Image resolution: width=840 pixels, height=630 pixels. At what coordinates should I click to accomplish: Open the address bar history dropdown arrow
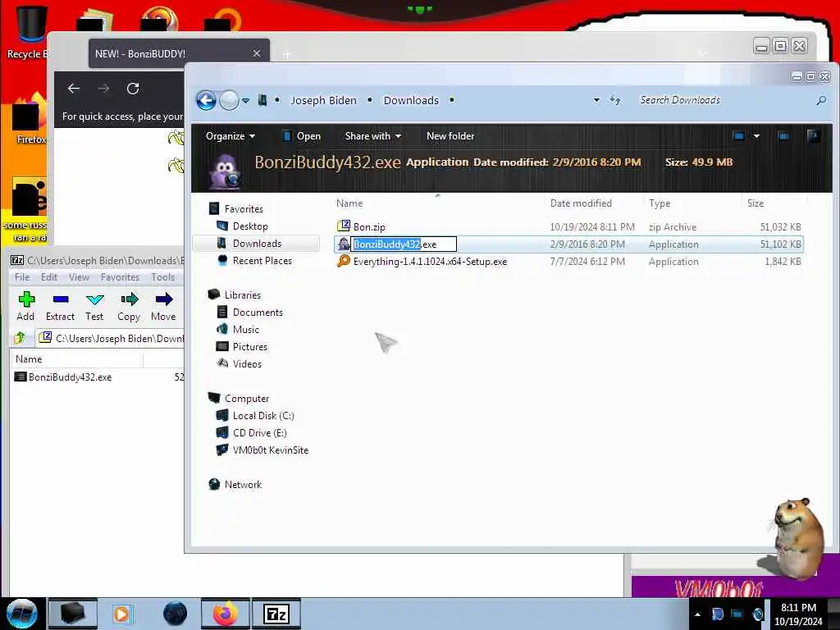(x=596, y=100)
